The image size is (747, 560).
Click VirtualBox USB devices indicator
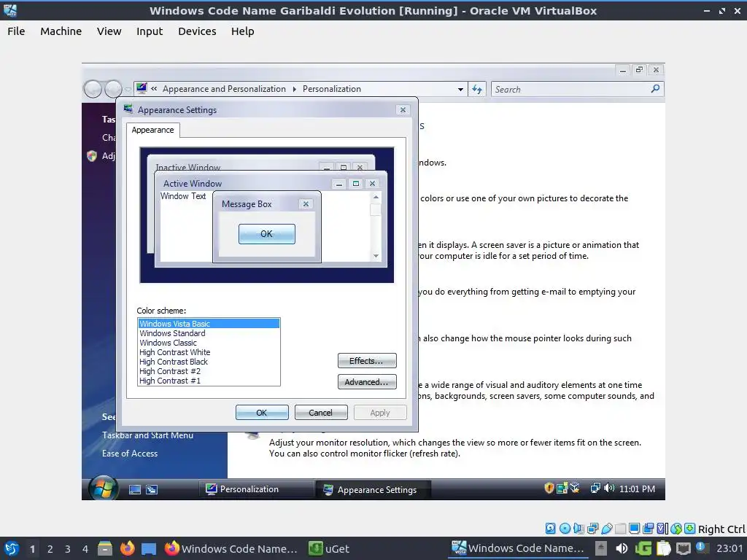click(606, 528)
